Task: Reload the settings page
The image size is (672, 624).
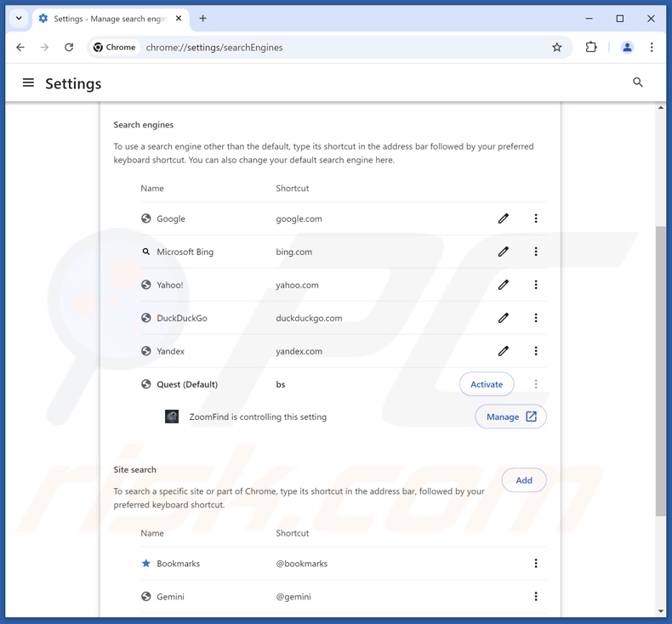Action: point(69,47)
